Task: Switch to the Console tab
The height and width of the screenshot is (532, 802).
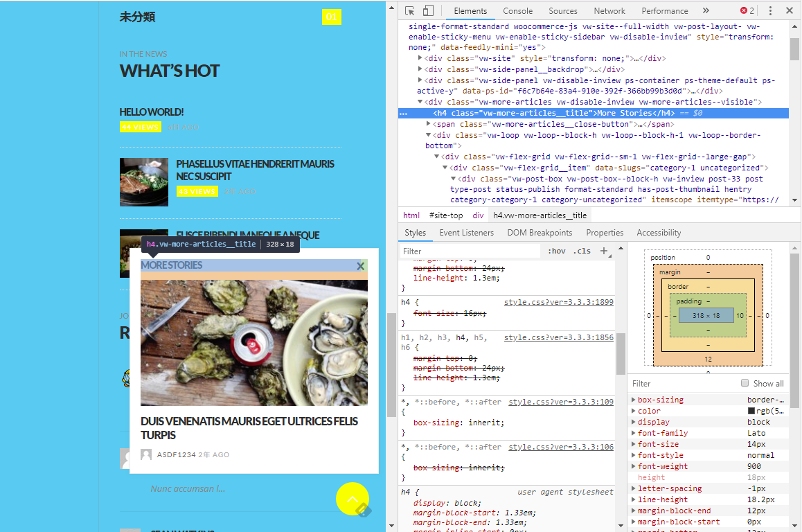Action: tap(517, 11)
